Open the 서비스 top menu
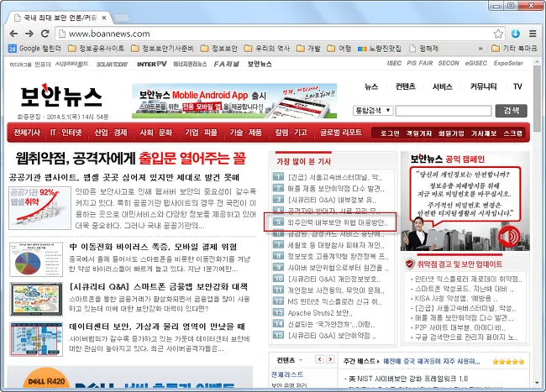546x392 pixels. point(442,86)
